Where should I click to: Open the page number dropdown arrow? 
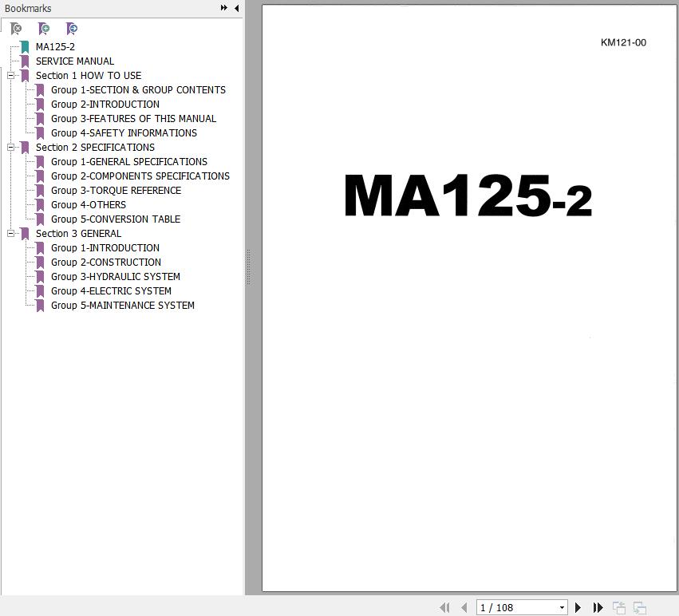[562, 607]
